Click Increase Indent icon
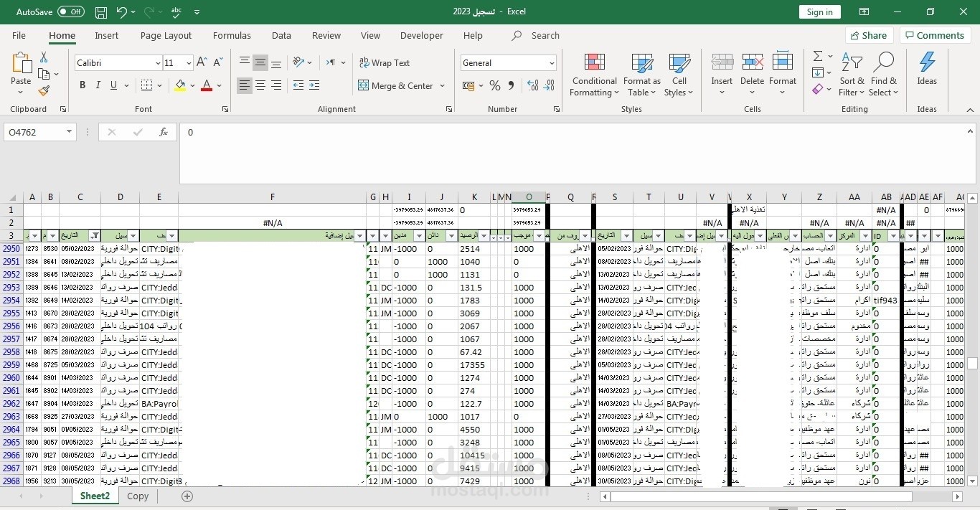 pyautogui.click(x=314, y=85)
